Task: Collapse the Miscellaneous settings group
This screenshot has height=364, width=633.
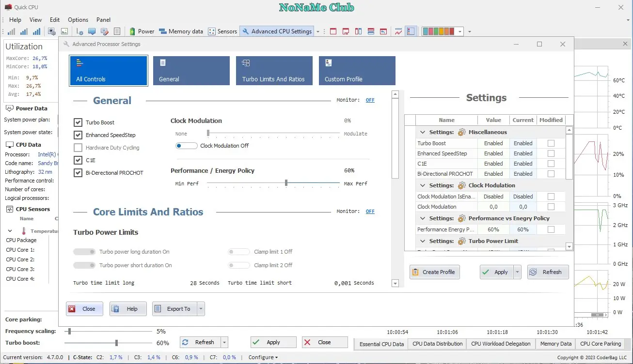Action: (423, 132)
